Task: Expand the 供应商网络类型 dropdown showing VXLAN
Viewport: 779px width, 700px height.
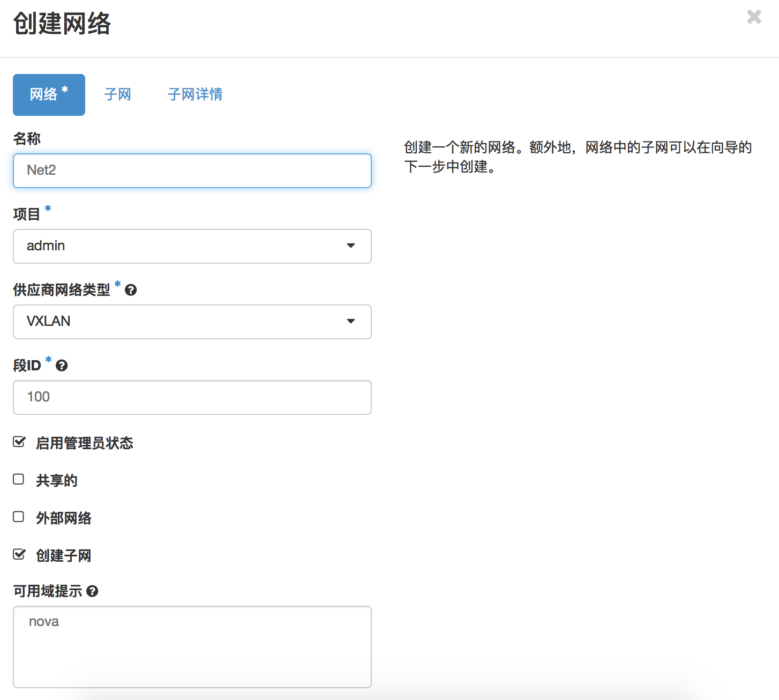Action: click(x=192, y=322)
